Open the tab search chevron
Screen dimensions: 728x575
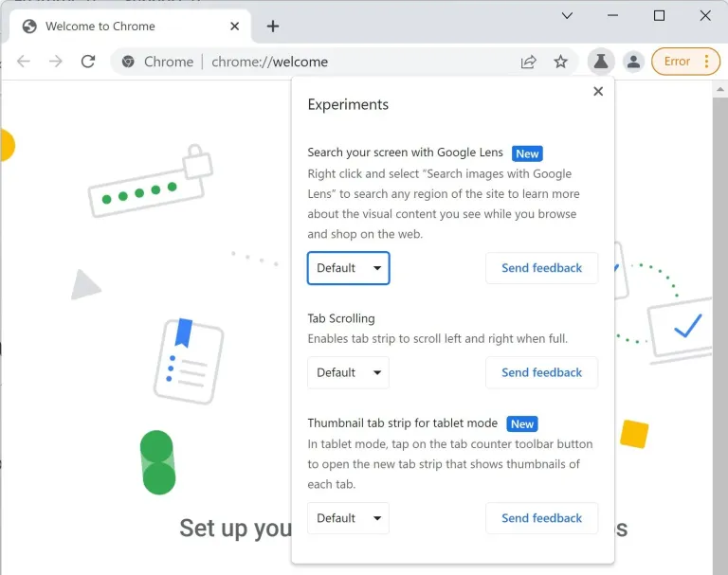pos(567,16)
